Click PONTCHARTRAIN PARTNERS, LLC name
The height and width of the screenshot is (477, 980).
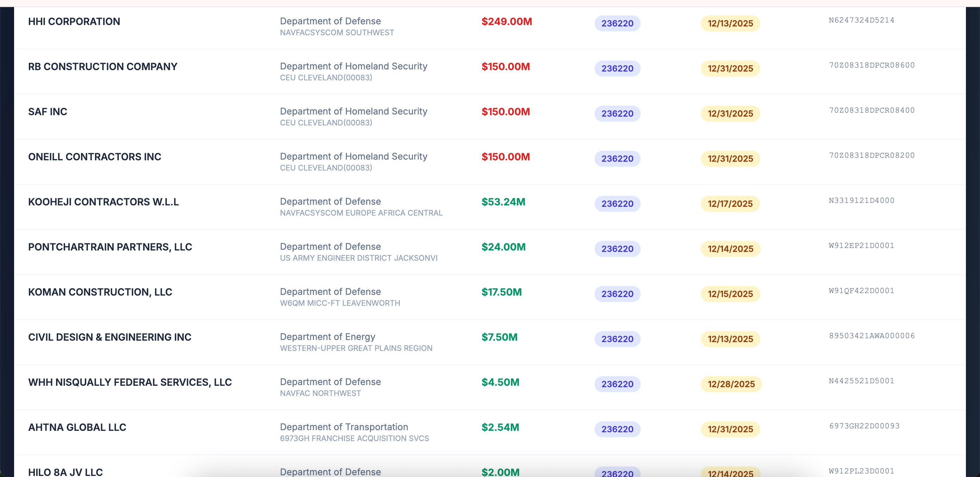(110, 247)
